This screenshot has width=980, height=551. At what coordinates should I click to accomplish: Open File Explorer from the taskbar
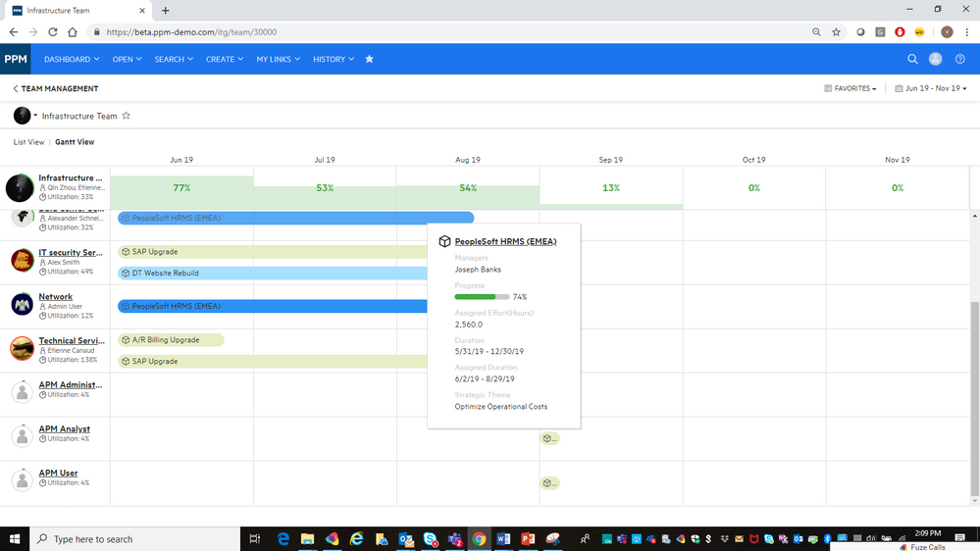tap(307, 539)
